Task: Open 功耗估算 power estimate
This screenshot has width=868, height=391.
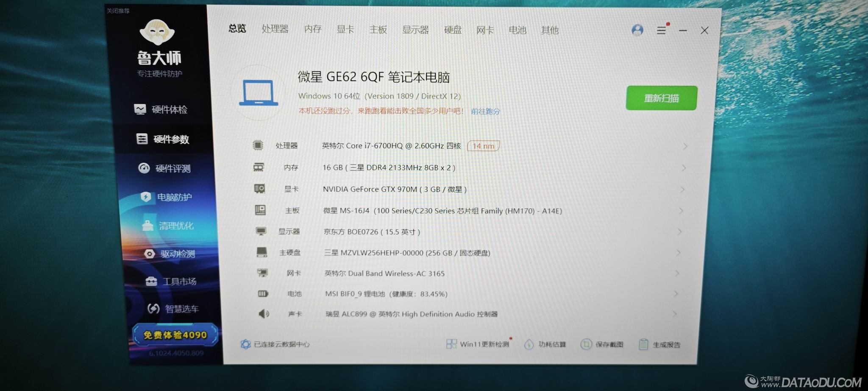Action: (x=545, y=344)
